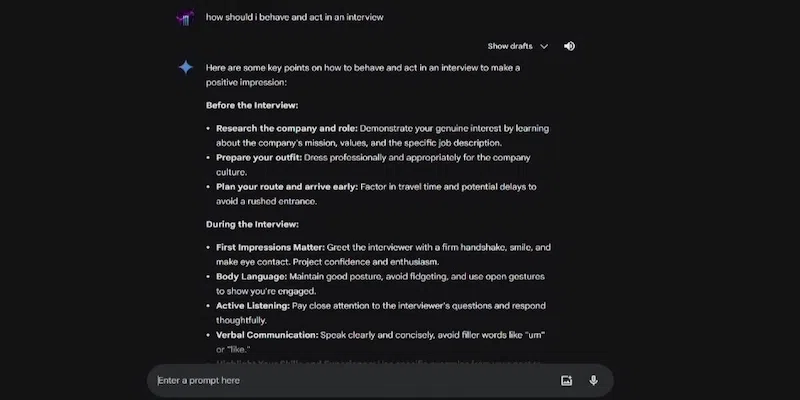Screen dimensions: 800x400
Task: Expand drafts with the chevron arrow
Action: [x=544, y=46]
